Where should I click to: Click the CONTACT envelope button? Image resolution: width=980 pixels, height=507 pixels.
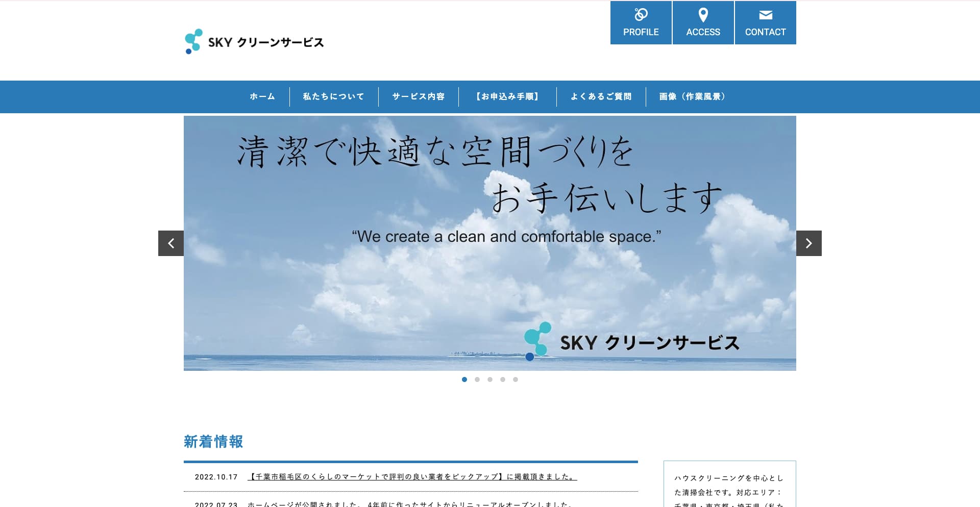[x=765, y=23]
